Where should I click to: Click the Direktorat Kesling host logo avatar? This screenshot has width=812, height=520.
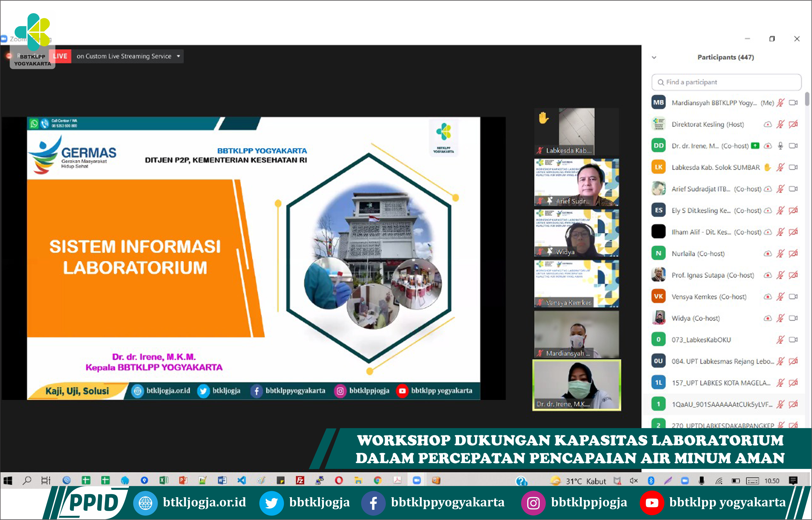pyautogui.click(x=658, y=124)
